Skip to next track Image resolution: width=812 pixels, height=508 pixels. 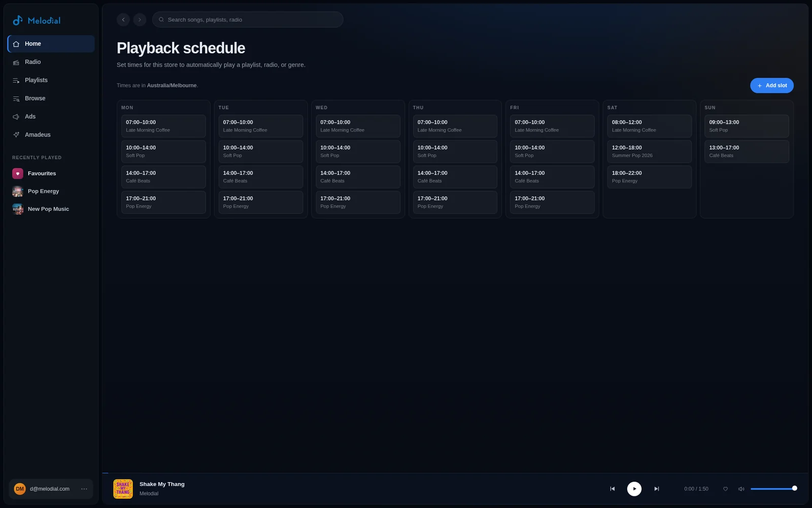656,489
